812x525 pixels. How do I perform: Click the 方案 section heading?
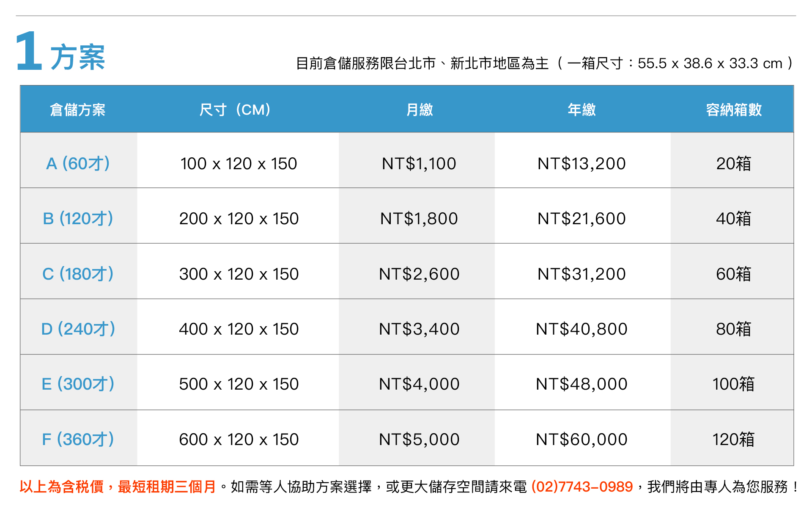point(78,57)
